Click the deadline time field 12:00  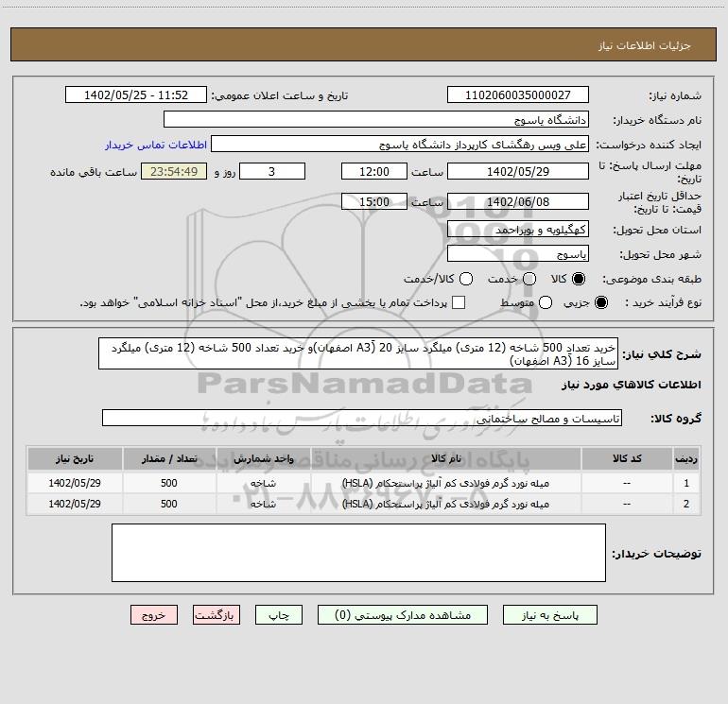(x=374, y=171)
